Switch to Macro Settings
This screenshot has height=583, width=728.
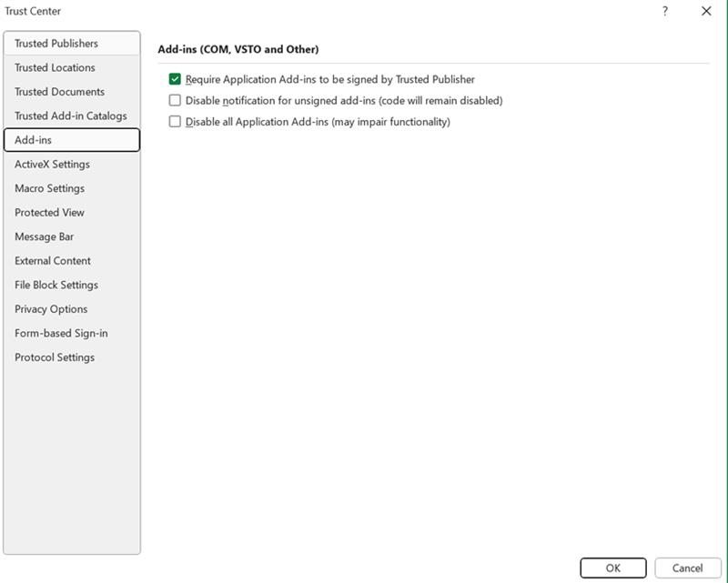(72, 188)
